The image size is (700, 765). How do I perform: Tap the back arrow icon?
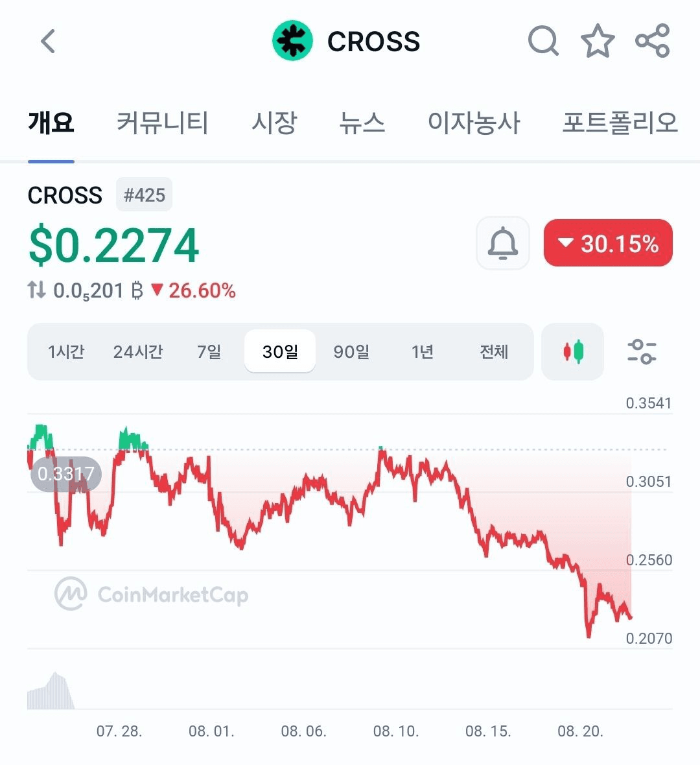click(48, 41)
